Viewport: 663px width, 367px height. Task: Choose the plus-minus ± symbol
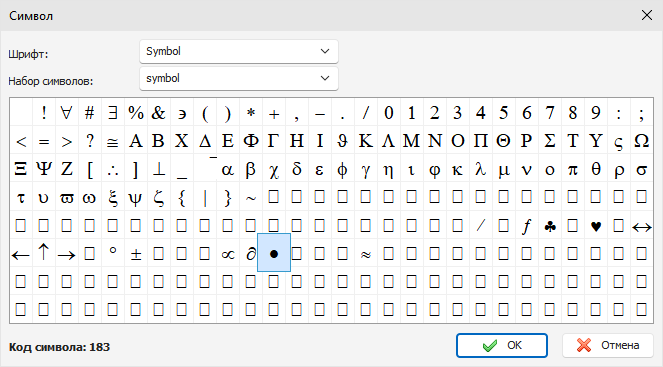click(136, 254)
